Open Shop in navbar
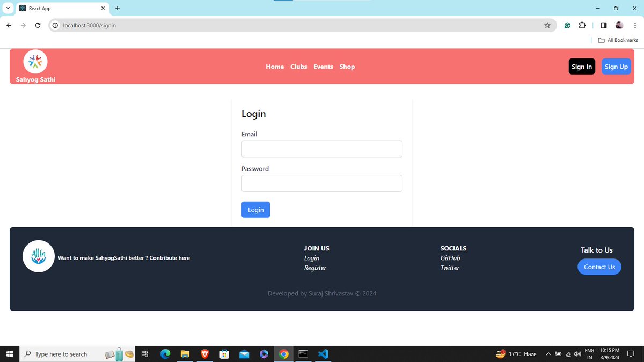The width and height of the screenshot is (644, 362). click(347, 67)
